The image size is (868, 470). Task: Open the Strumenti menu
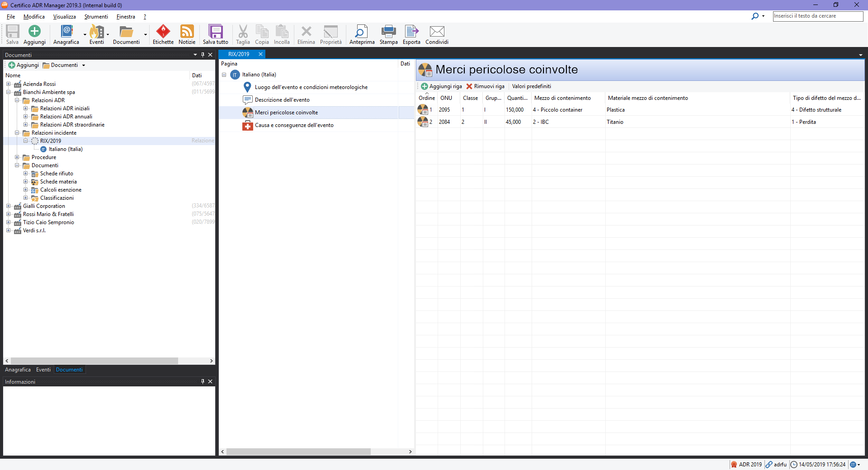(96, 17)
